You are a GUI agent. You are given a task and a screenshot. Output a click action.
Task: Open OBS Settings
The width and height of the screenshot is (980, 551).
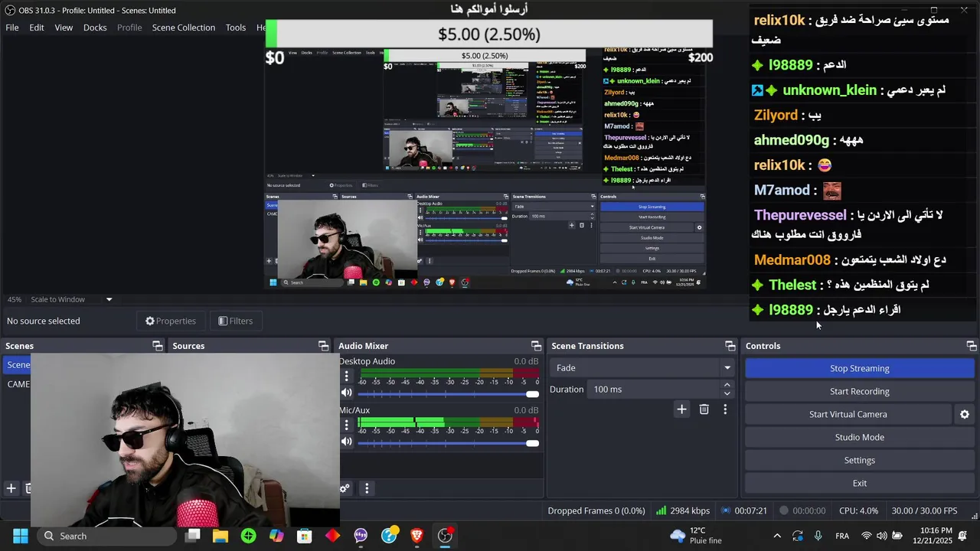click(x=859, y=460)
